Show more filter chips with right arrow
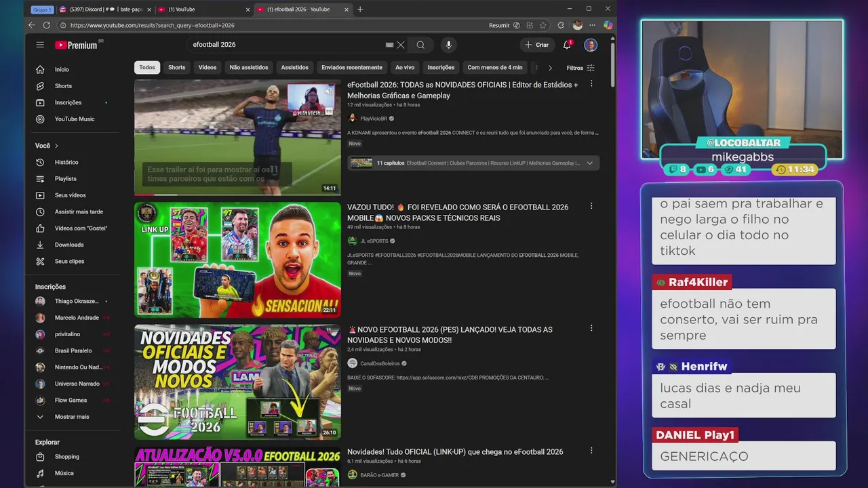Viewport: 868px width, 488px height. tap(550, 68)
